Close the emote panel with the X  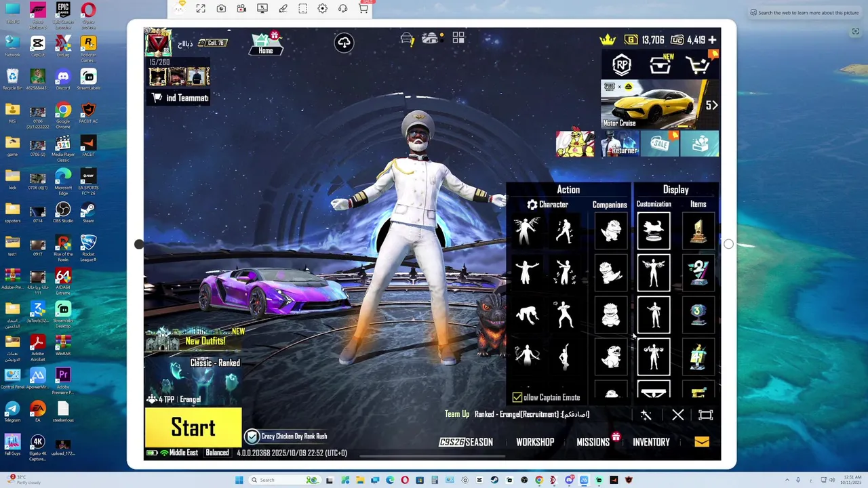click(677, 415)
